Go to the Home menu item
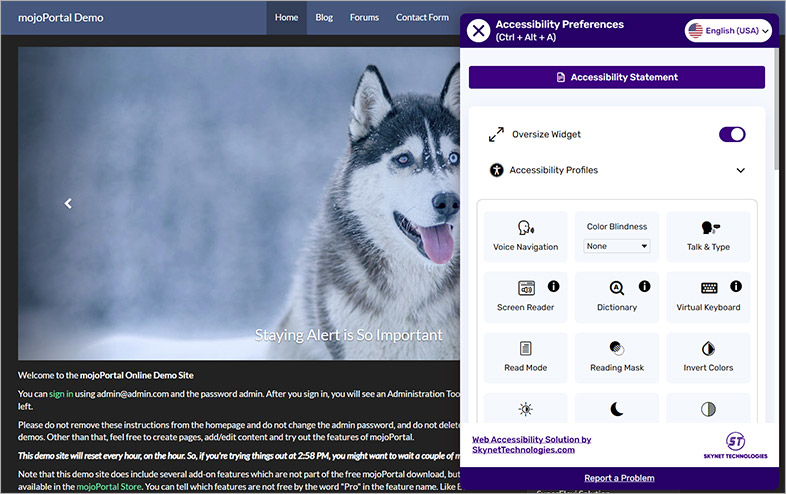Viewport: 786px width, 494px height. (286, 18)
